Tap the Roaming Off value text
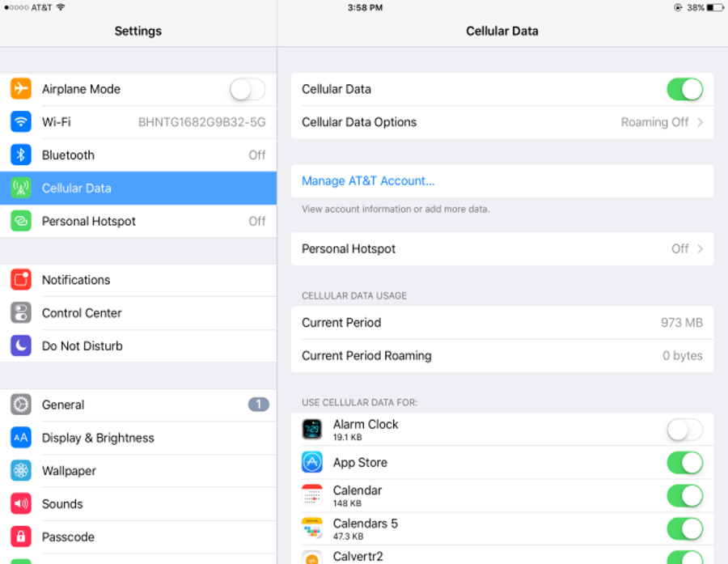This screenshot has width=728, height=564. 654,121
